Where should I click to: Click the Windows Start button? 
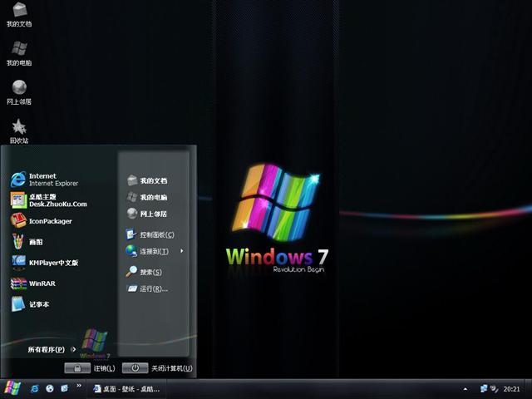pos(12,388)
